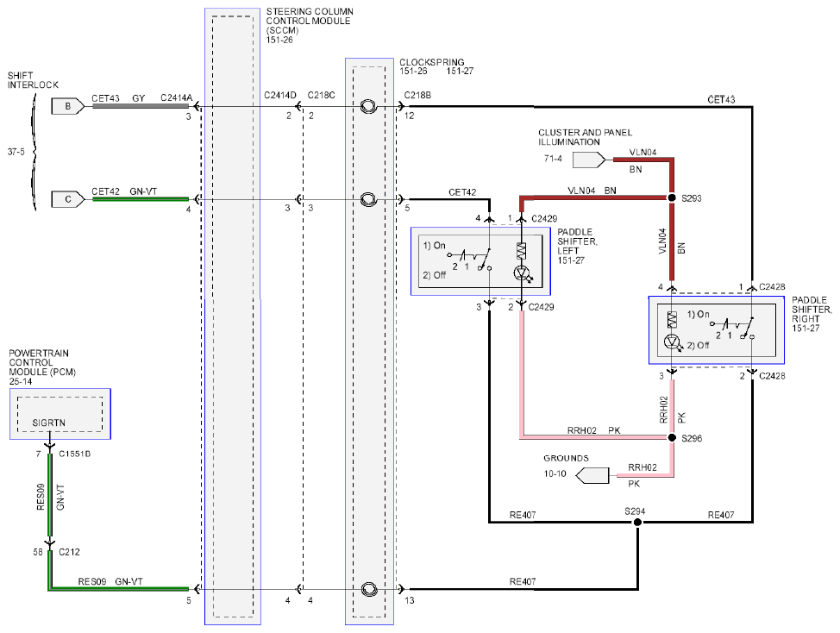Click the Grounds 10-10 connector arrow
Screen dimensions: 840x633
pos(592,475)
